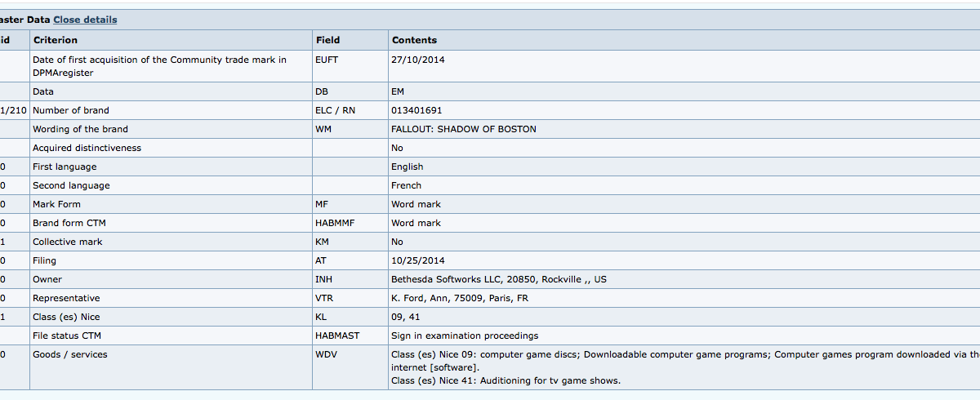Click the Nice classes value 09, 41
This screenshot has width=980, height=400.
click(x=406, y=317)
